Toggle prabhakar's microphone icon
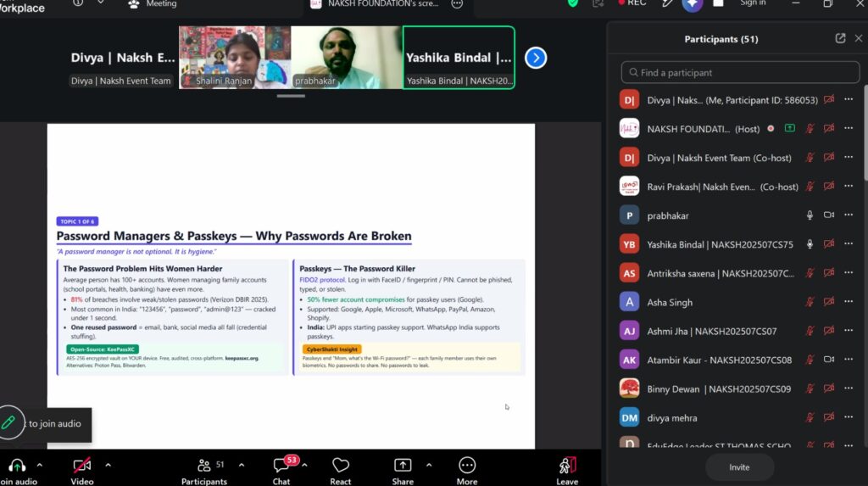Screen dimensions: 868x486 (x=810, y=215)
